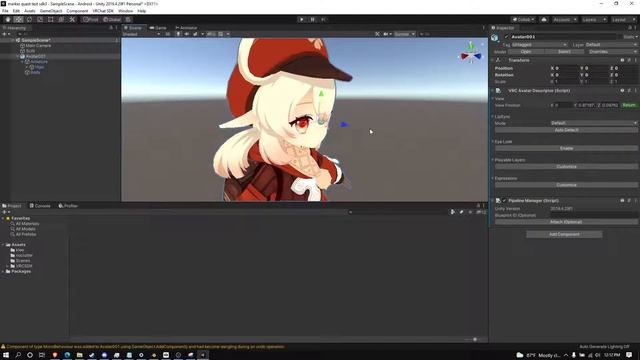Collapse the Assets folder in Project
The image size is (640, 360).
(3, 244)
